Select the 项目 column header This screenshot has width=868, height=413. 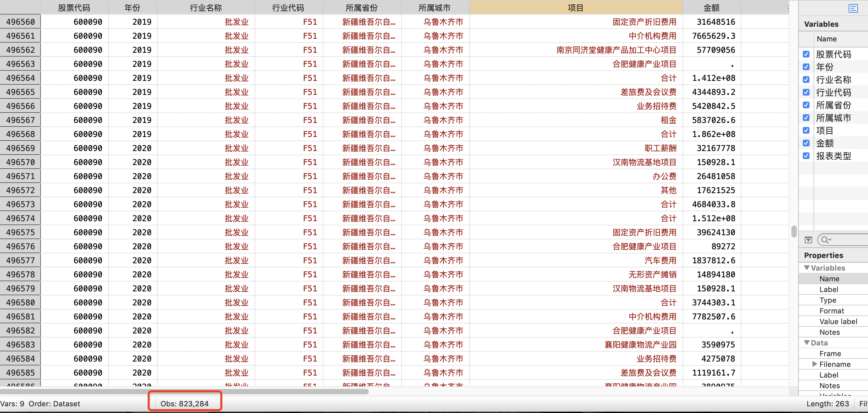click(575, 8)
